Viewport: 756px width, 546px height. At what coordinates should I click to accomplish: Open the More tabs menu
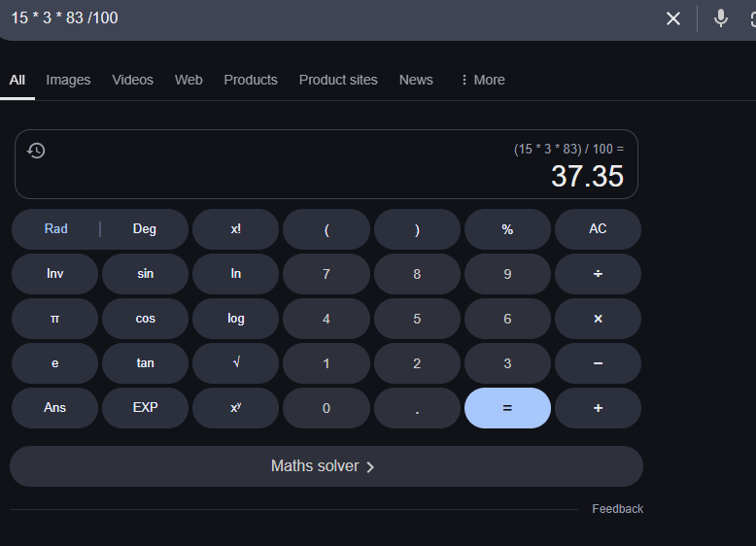[483, 80]
